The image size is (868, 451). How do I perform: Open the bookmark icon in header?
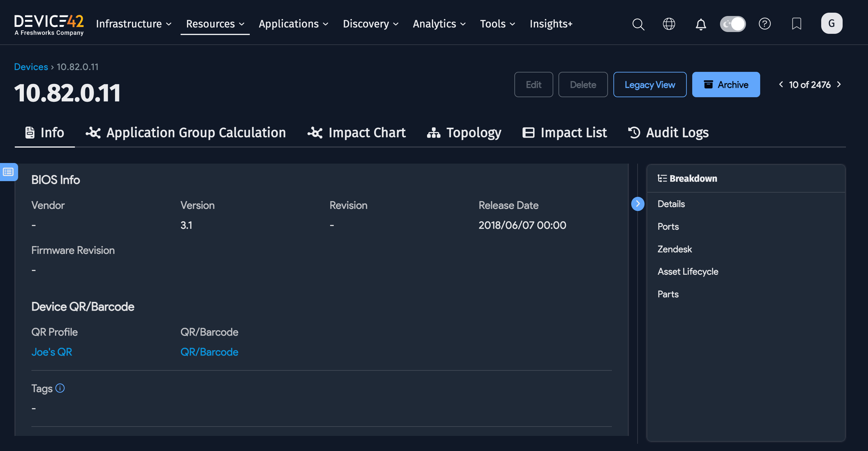[x=796, y=24]
